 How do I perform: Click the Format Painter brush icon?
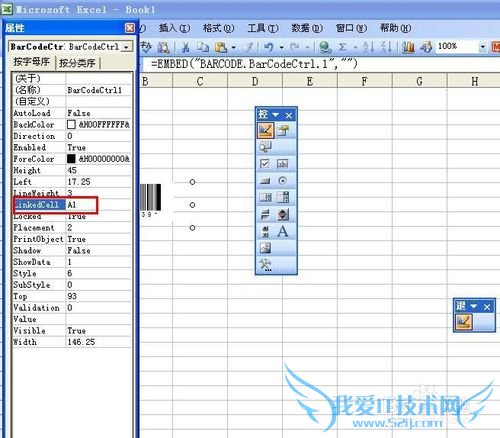point(248,47)
